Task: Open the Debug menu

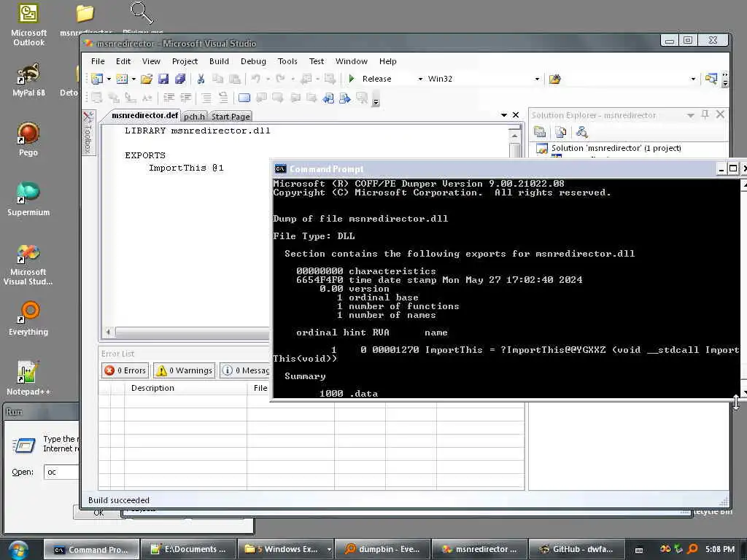Action: pos(253,61)
